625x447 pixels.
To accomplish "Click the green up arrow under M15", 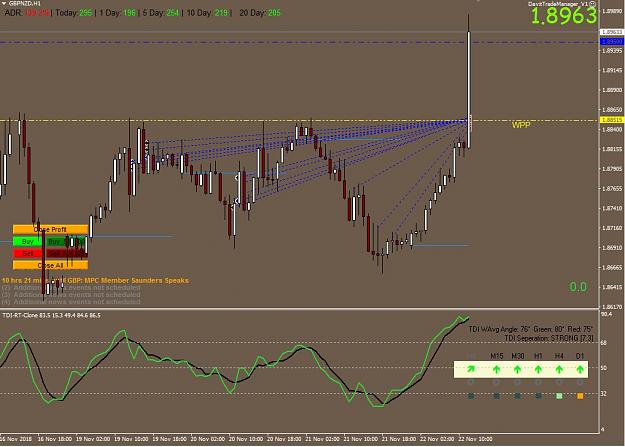I will [x=497, y=370].
